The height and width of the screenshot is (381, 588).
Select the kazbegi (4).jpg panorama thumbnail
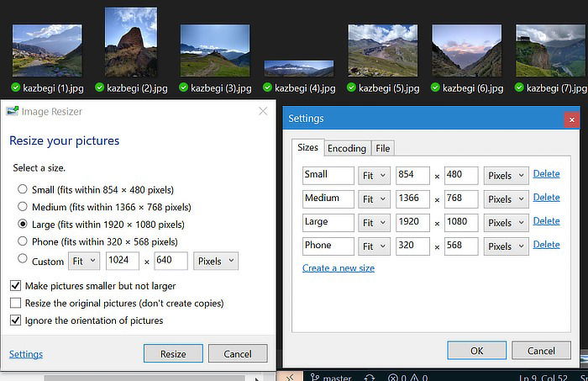click(x=299, y=68)
